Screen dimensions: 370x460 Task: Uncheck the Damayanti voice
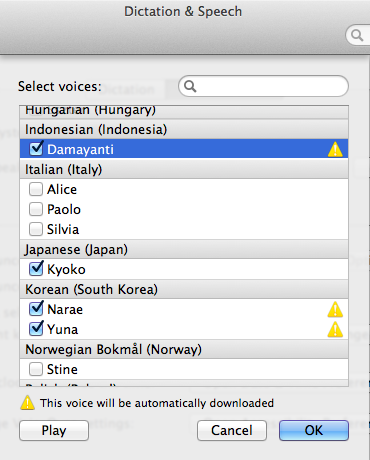pos(36,149)
